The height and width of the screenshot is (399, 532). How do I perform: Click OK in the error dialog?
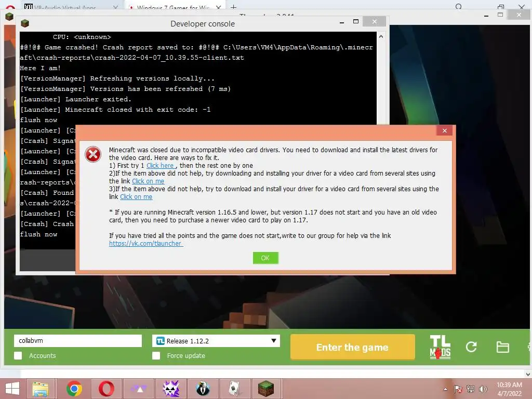pyautogui.click(x=265, y=258)
